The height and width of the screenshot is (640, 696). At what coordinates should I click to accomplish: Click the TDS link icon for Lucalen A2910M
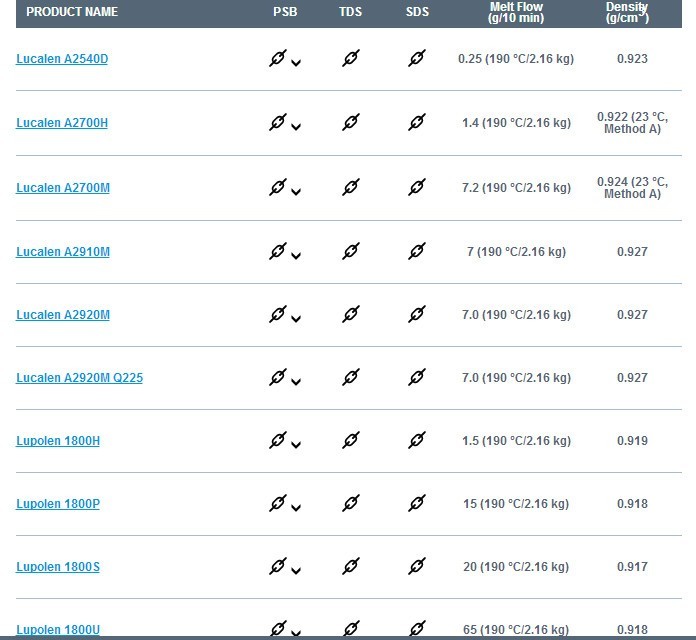pyautogui.click(x=351, y=251)
